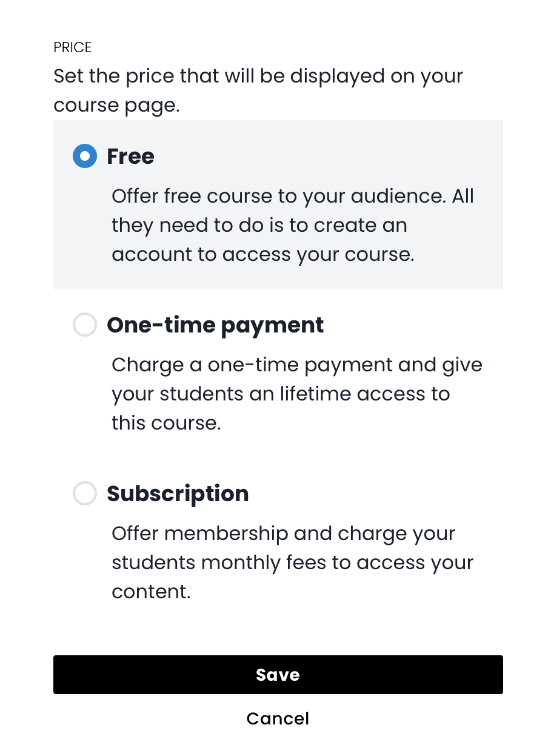Click the "Offer membership and charge" description line

pos(283,533)
